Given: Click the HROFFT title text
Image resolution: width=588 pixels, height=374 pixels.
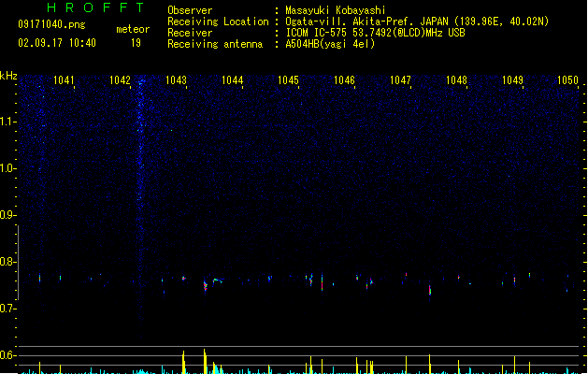Looking at the screenshot, I should pyautogui.click(x=95, y=7).
